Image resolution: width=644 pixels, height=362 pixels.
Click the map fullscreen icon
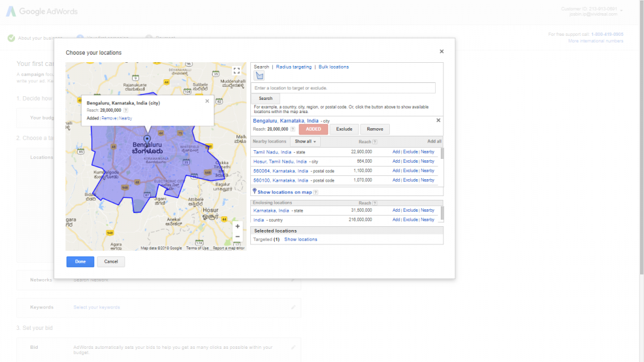pyautogui.click(x=236, y=71)
